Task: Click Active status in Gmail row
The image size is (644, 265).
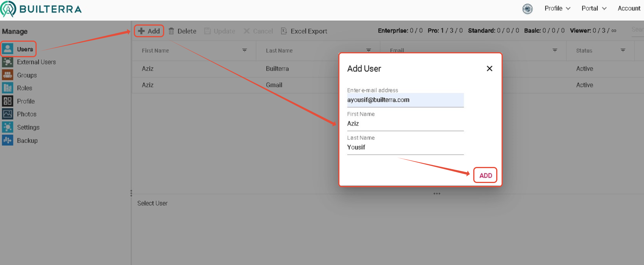Action: [584, 85]
